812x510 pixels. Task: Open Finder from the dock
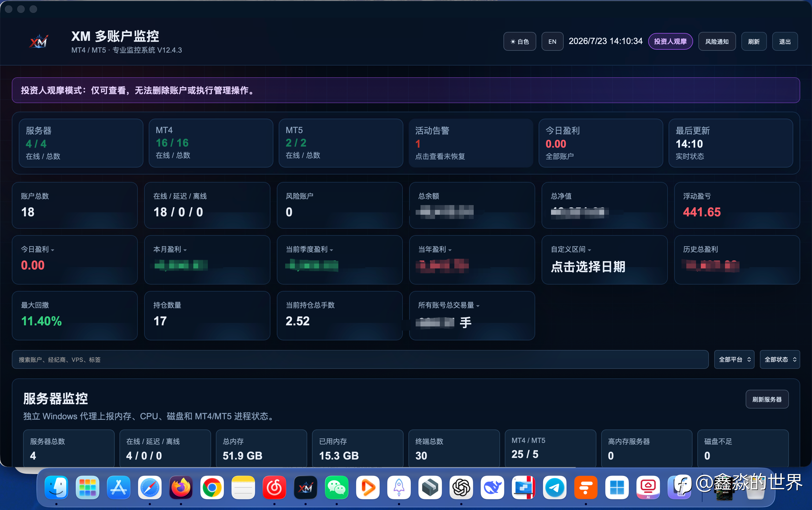[56, 487]
